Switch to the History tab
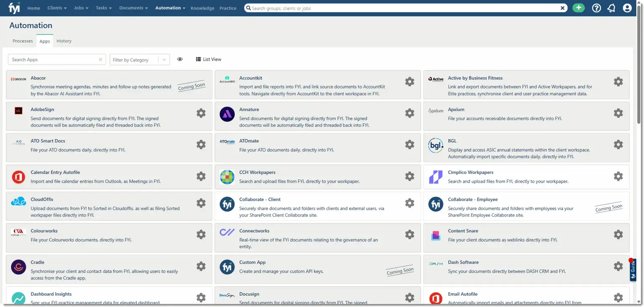644x307 pixels. click(x=64, y=41)
